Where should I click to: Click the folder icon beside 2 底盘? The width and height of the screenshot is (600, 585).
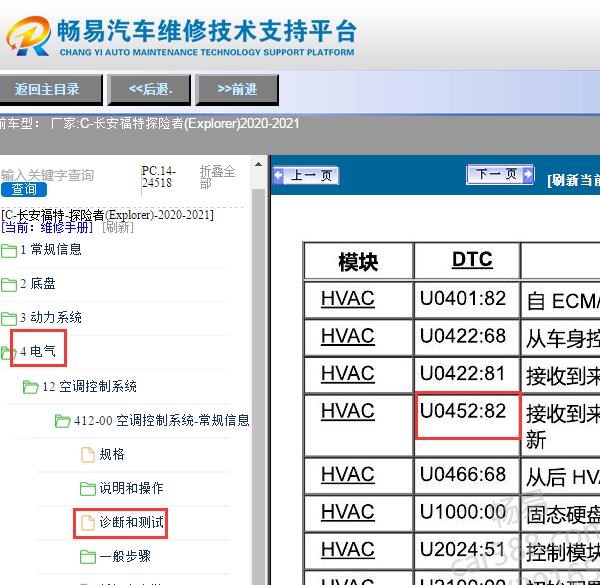8,285
